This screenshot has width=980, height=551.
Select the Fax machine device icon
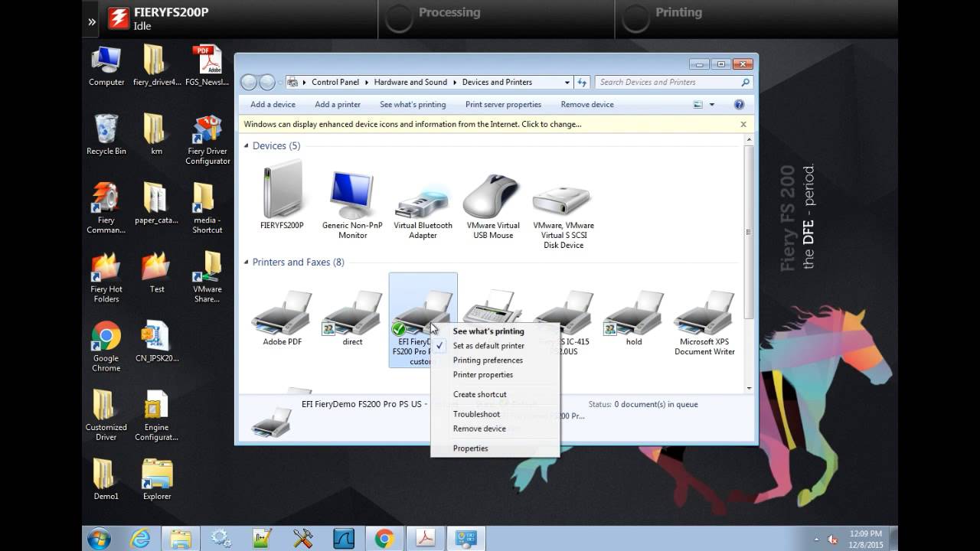pos(493,306)
